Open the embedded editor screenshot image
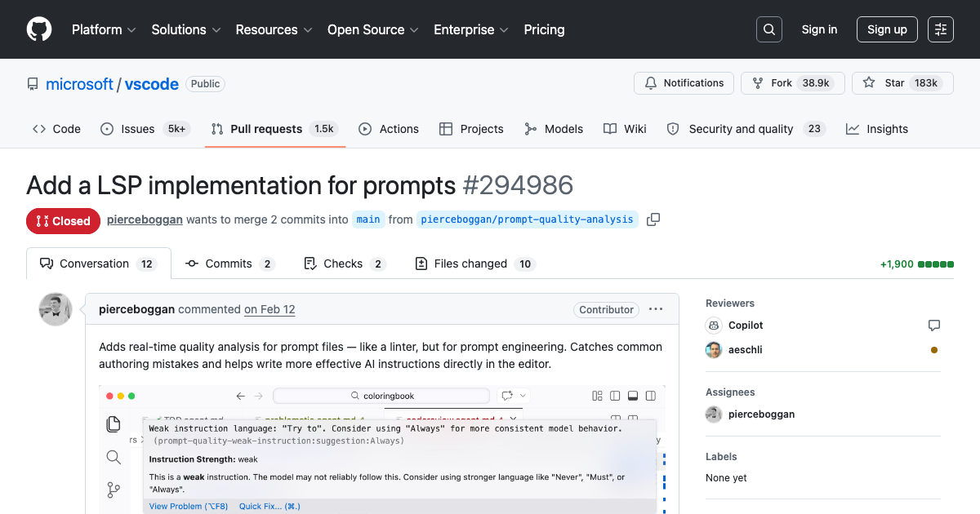 click(x=382, y=450)
